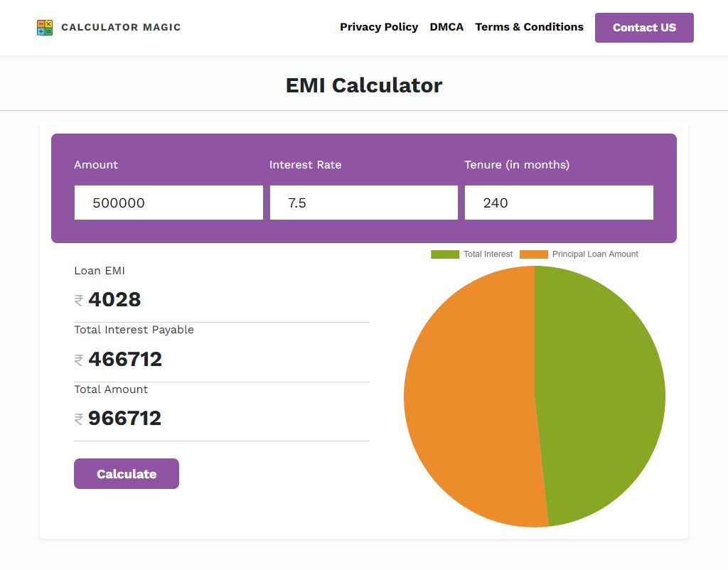Select Total Interest Payable value 466712

125,359
